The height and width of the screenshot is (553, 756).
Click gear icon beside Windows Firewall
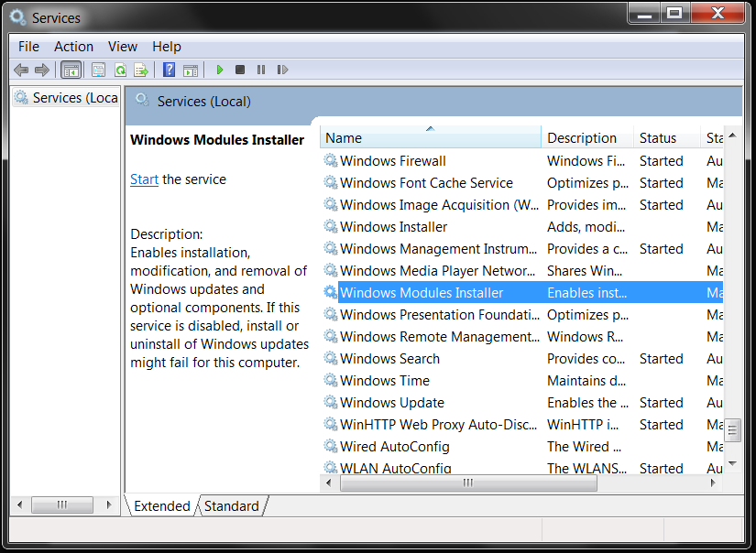coord(330,160)
